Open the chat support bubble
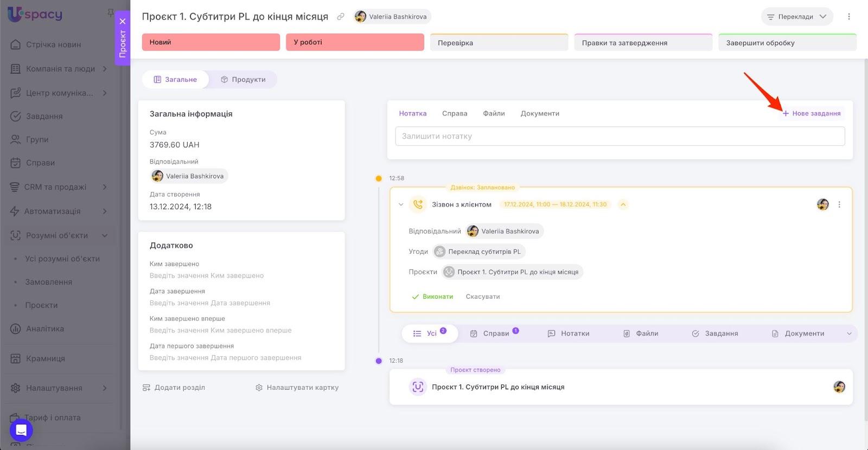This screenshot has height=450, width=868. coord(21,430)
